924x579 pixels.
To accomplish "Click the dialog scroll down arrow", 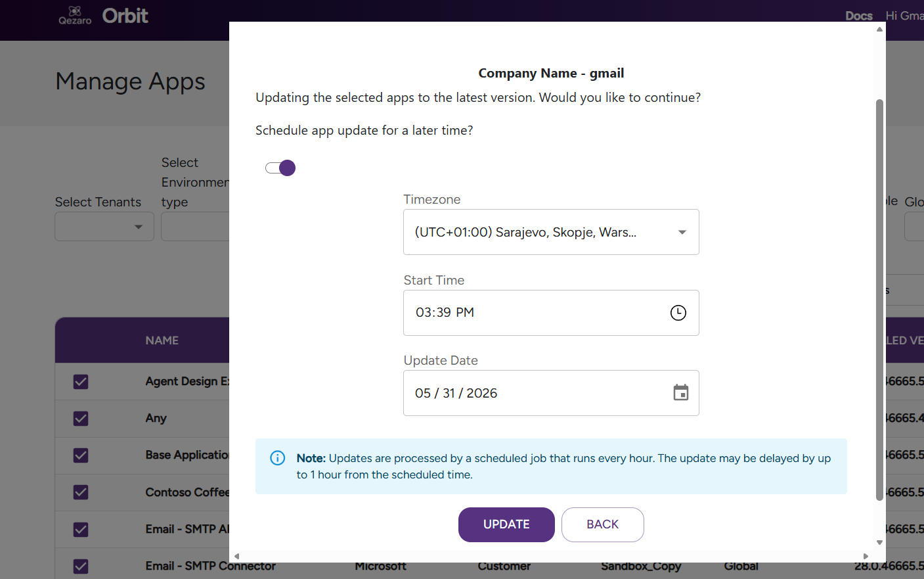I will pyautogui.click(x=880, y=543).
